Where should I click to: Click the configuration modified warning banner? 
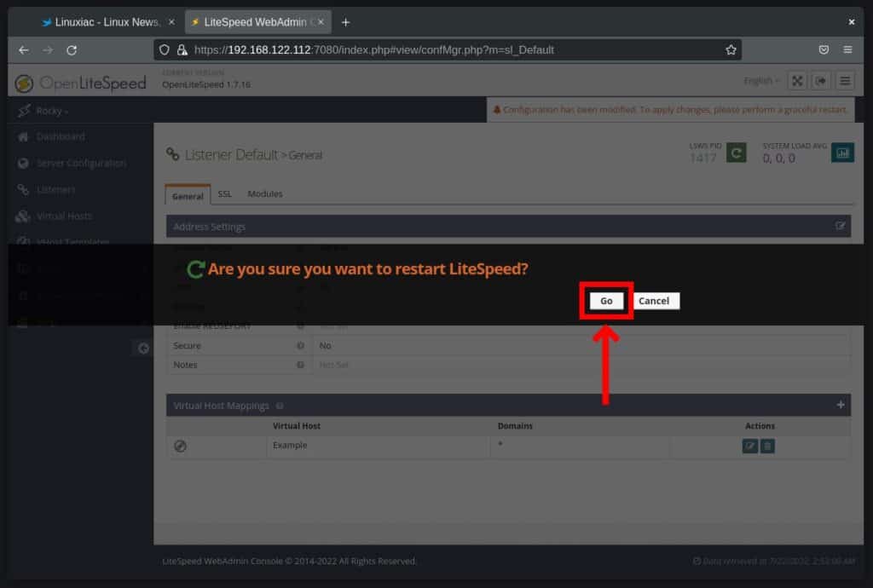tap(670, 110)
